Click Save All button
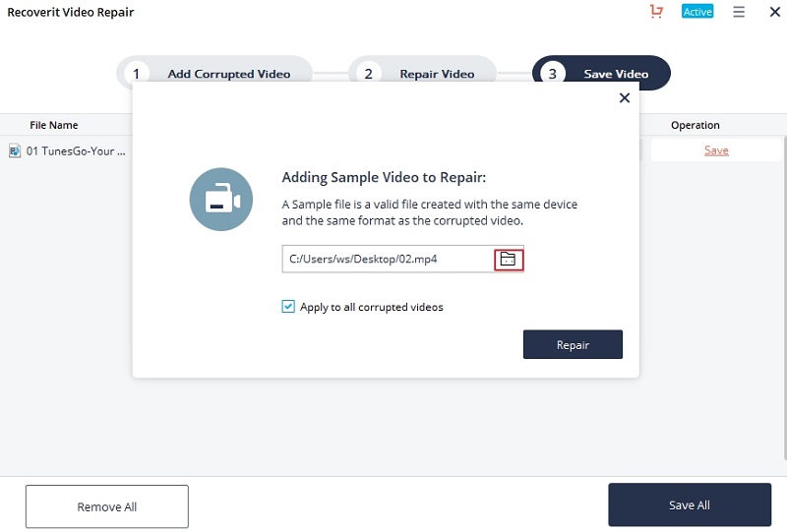The image size is (787, 532). point(690,504)
